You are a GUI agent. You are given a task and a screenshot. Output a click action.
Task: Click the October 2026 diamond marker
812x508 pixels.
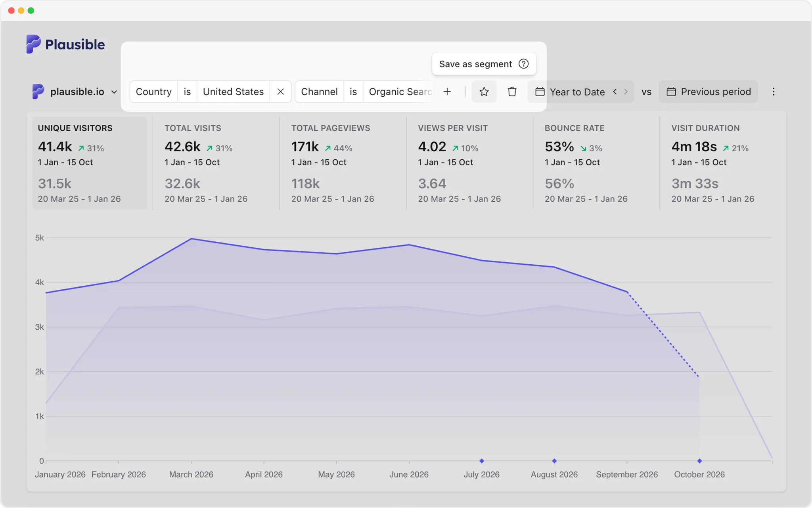coord(699,461)
